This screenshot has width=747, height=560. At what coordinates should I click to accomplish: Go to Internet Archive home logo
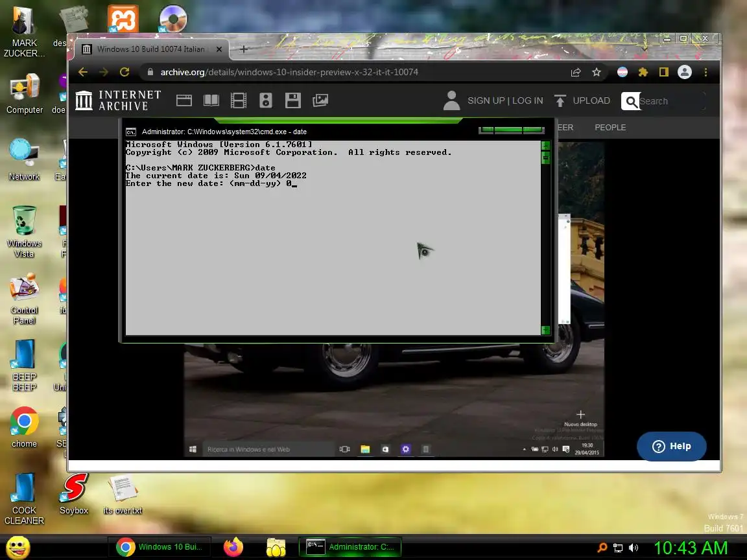(x=119, y=100)
